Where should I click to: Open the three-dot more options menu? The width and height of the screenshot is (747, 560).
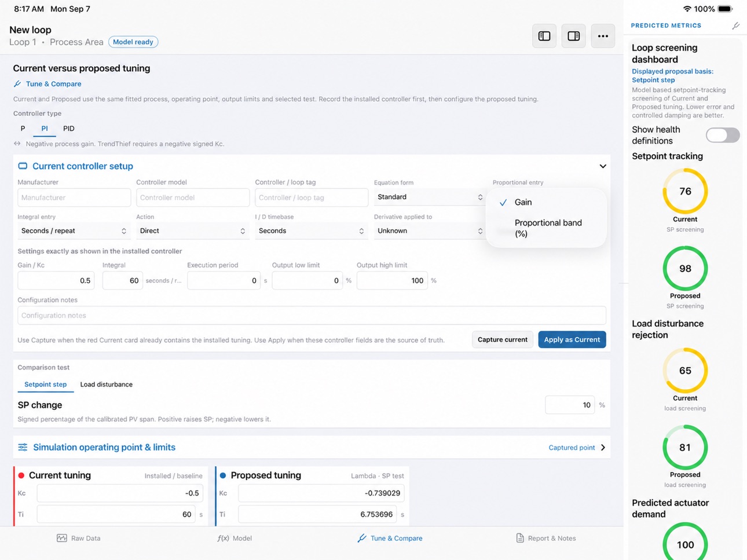tap(603, 36)
